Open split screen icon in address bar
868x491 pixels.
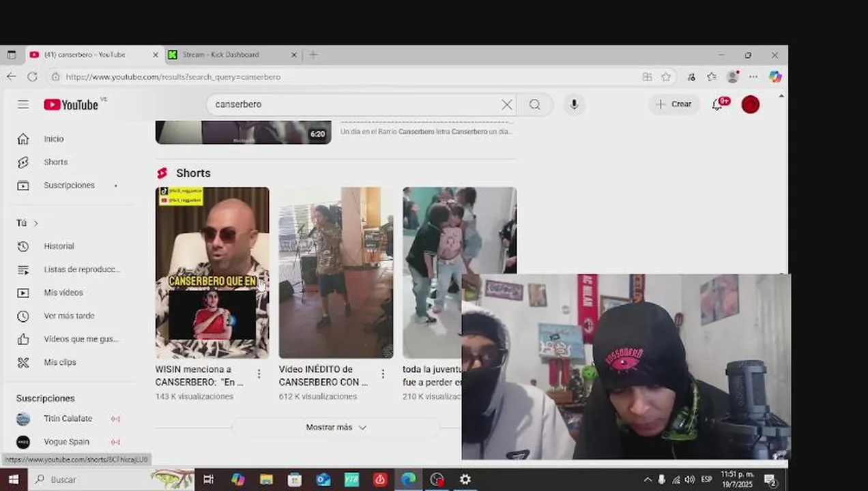[x=647, y=76]
